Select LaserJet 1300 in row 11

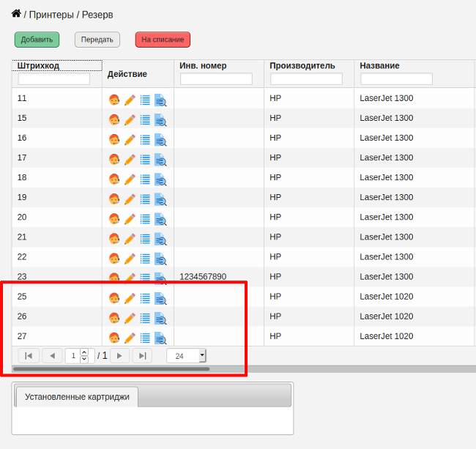click(x=387, y=98)
